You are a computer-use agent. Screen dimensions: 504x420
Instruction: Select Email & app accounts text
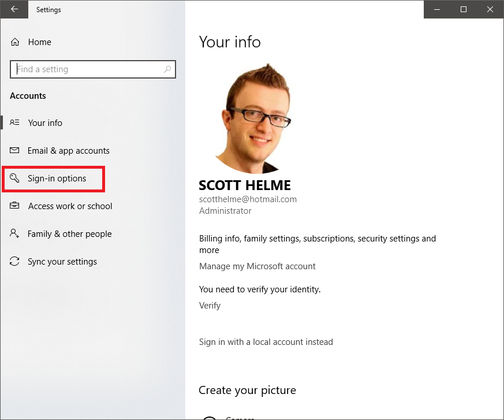68,151
